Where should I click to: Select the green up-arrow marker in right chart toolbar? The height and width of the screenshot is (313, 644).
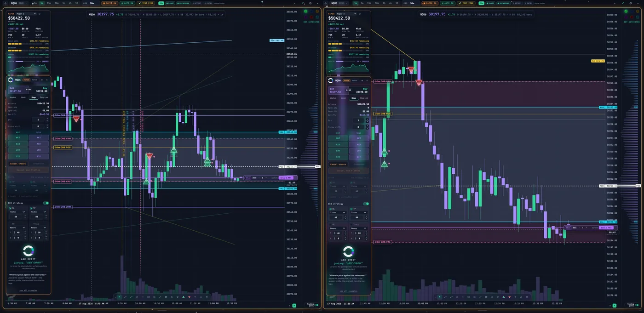coord(504,297)
